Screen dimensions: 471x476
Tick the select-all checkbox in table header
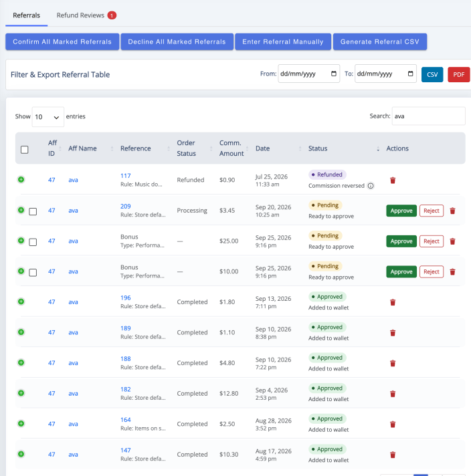(x=25, y=150)
